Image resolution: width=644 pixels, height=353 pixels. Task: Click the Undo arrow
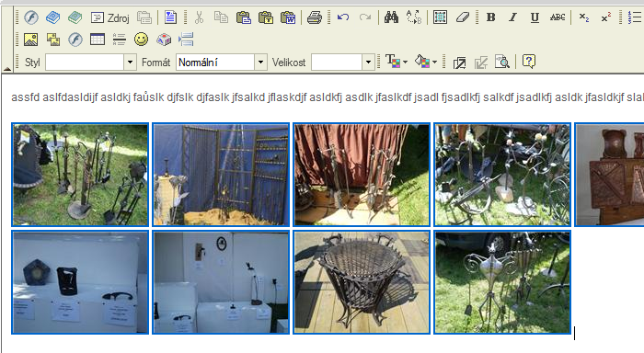[x=343, y=17]
